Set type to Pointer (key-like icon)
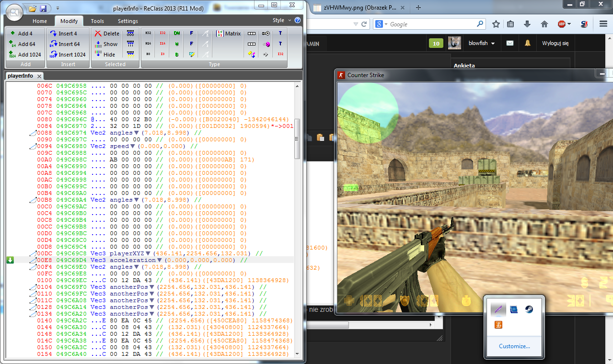 266,33
